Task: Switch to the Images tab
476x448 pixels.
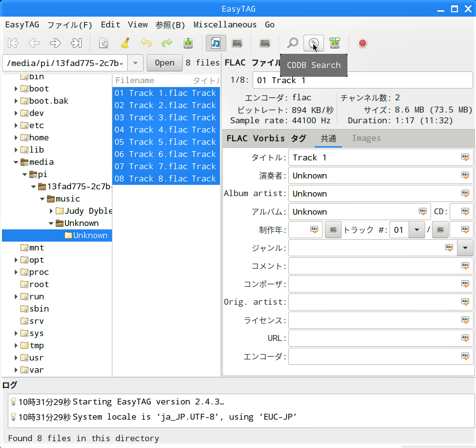Action: tap(366, 138)
